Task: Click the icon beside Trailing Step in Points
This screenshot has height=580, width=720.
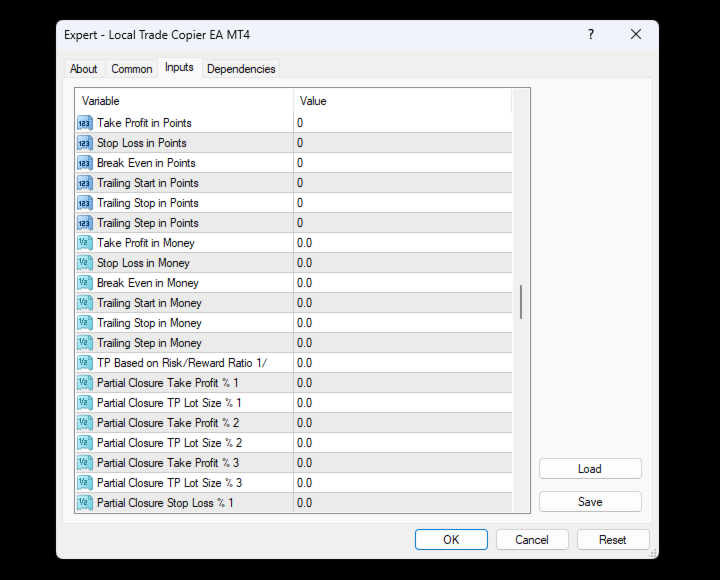Action: pos(85,223)
